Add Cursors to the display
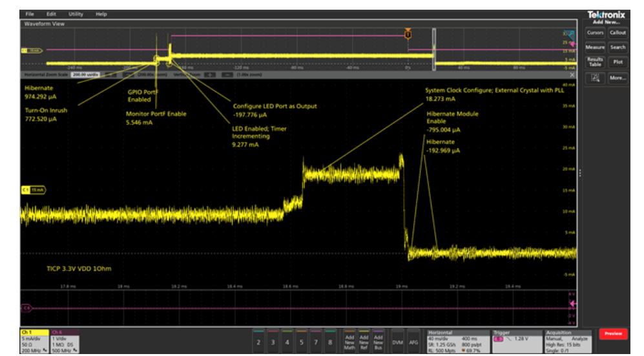This screenshot has height=356, width=644. tap(595, 33)
